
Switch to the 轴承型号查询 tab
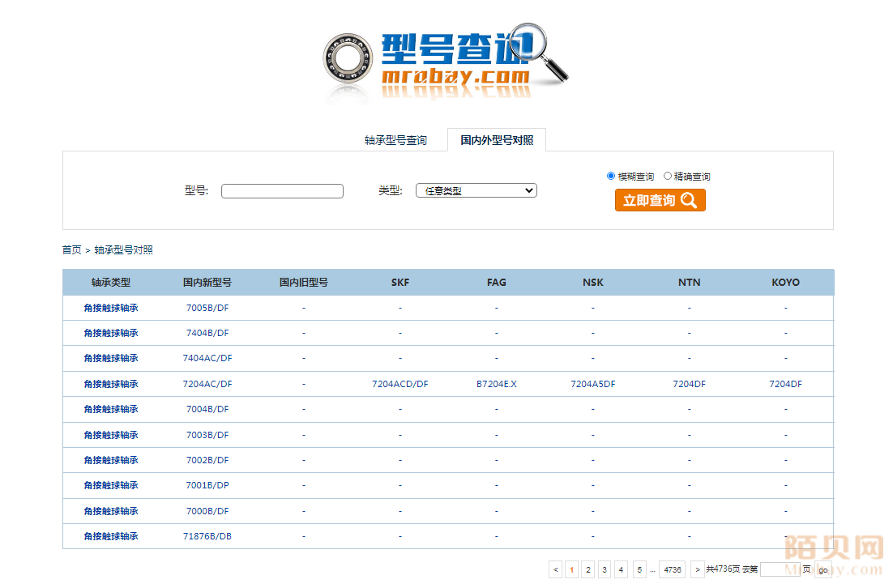pos(395,140)
